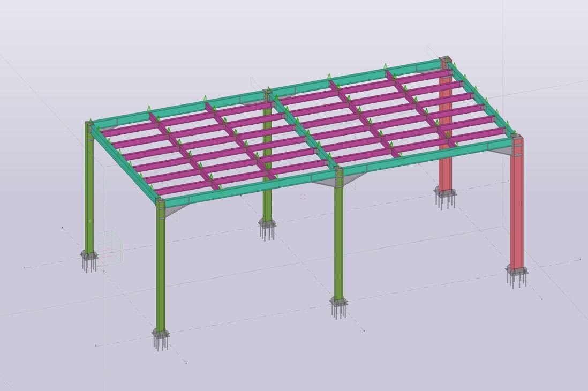Select the front-left green corner column
The height and width of the screenshot is (391, 588).
pos(161,267)
